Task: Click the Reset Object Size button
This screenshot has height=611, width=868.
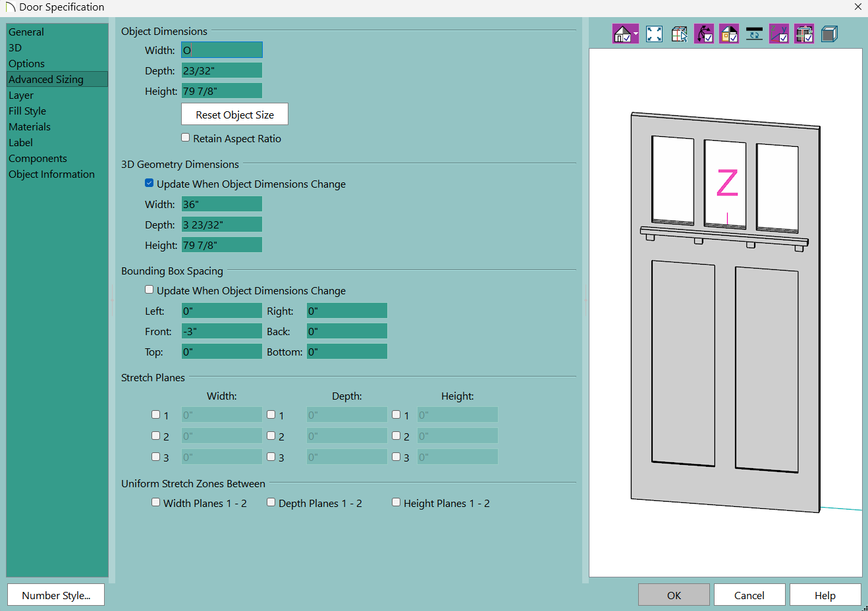Action: (x=234, y=115)
